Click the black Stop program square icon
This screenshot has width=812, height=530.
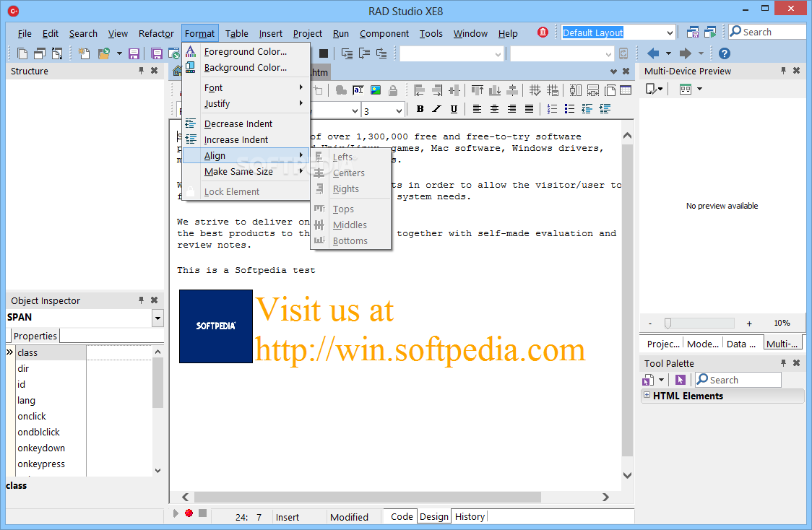(324, 53)
